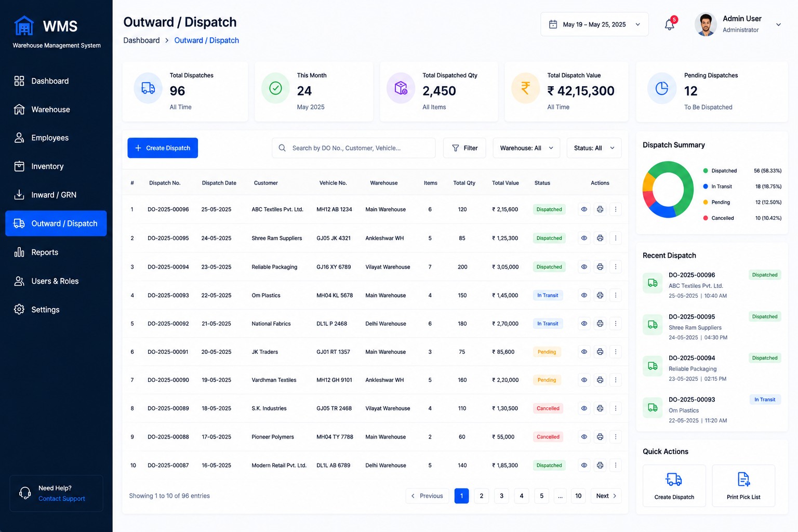Click Dashboard breadcrumb link

pyautogui.click(x=141, y=41)
